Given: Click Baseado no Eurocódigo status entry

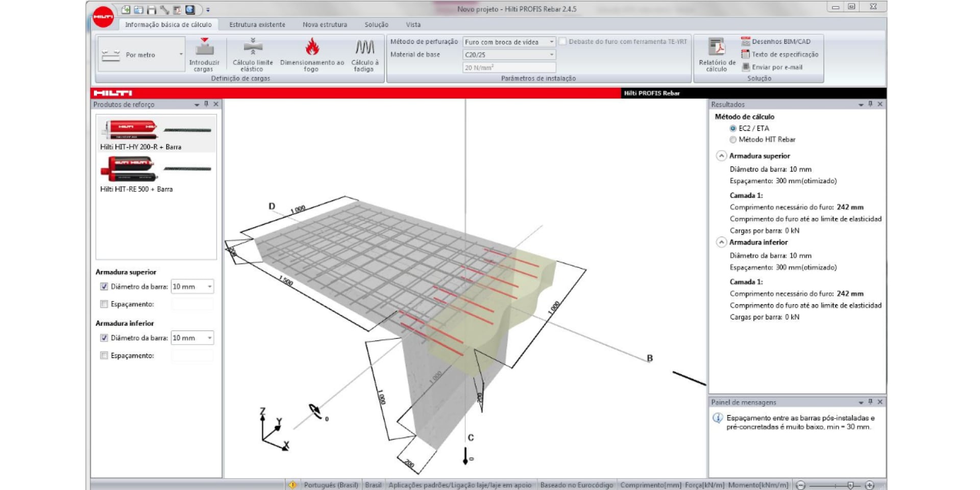Looking at the screenshot, I should point(576,485).
